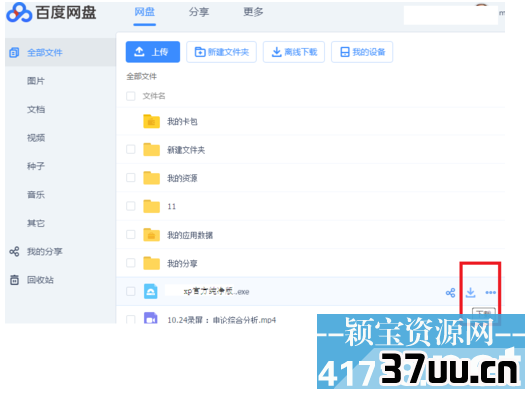Click the 回收站 trash icon

point(14,280)
